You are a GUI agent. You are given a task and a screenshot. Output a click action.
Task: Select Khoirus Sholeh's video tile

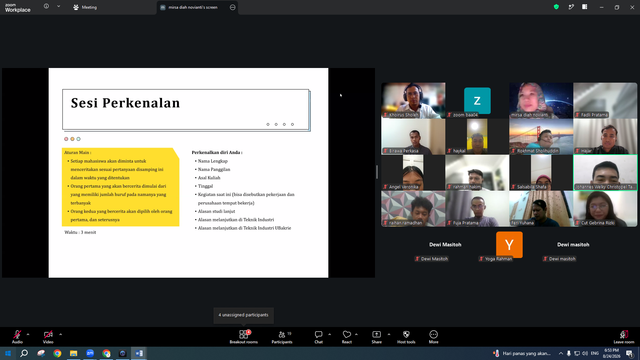click(413, 100)
